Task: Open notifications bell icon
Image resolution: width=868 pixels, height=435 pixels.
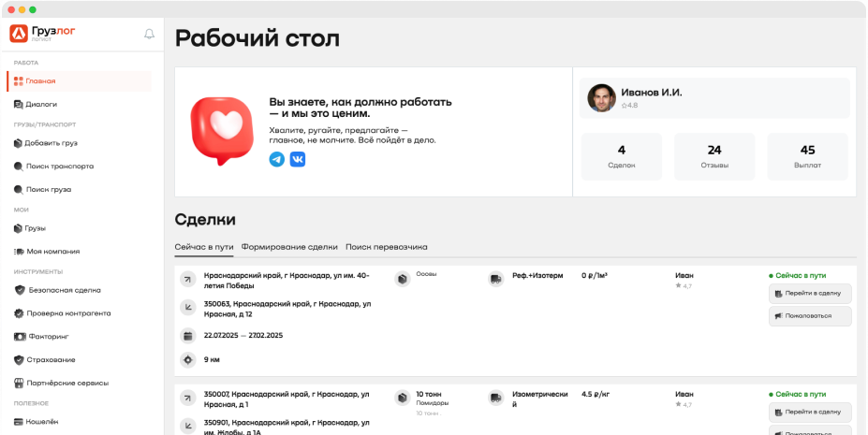Action: (x=149, y=34)
